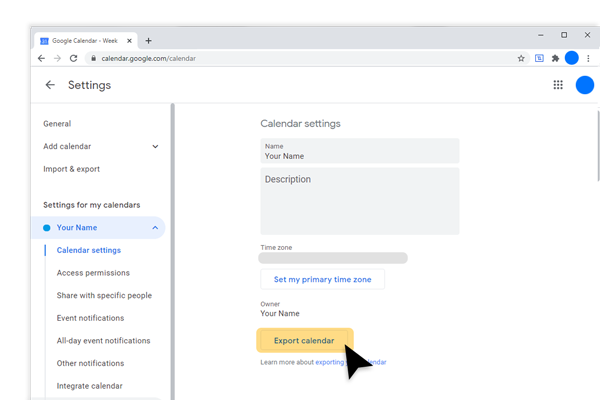Open Add calendar menu item
The image size is (600, 400).
(x=67, y=146)
